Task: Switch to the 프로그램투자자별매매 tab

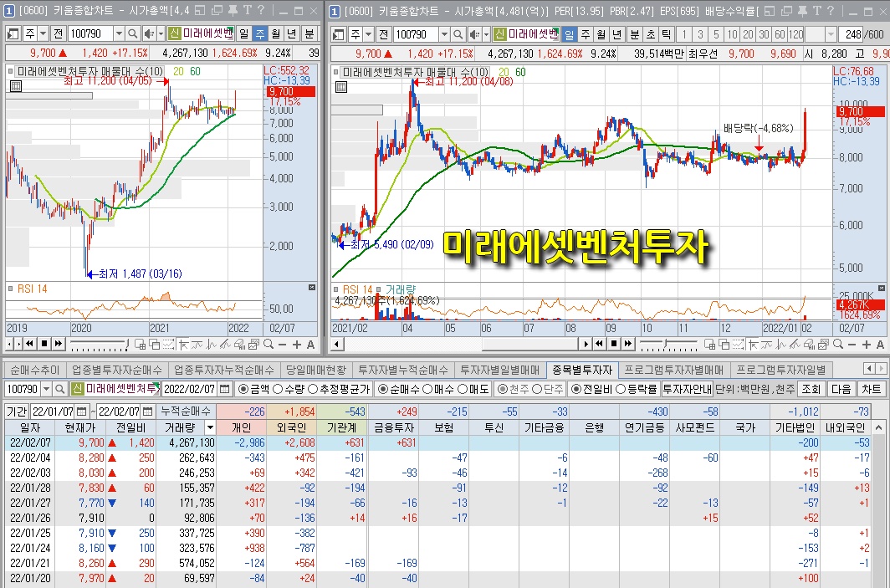Action: [x=673, y=370]
